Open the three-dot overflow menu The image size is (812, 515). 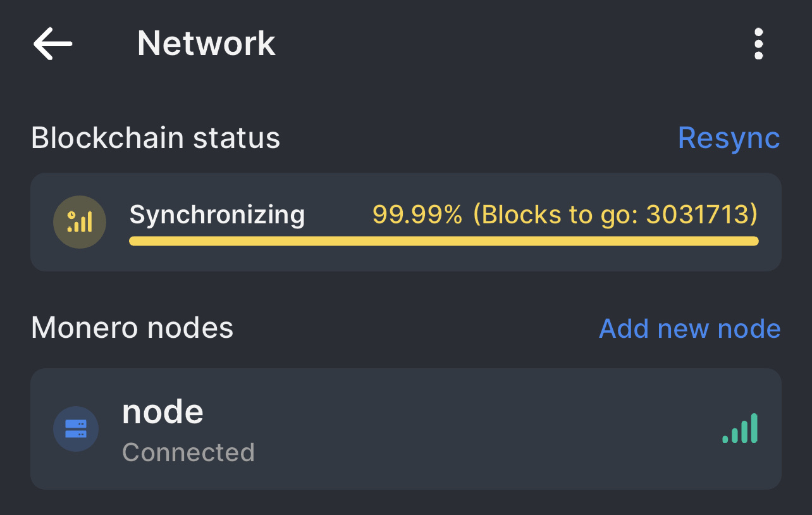(758, 44)
